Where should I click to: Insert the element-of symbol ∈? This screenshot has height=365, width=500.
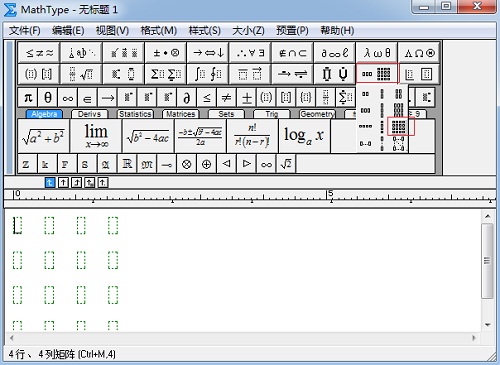(x=87, y=98)
